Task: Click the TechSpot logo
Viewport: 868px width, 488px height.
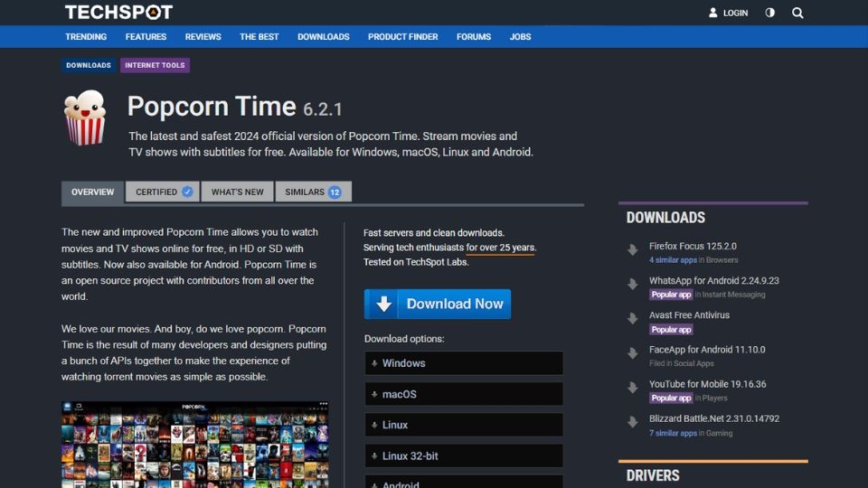Action: pos(118,12)
